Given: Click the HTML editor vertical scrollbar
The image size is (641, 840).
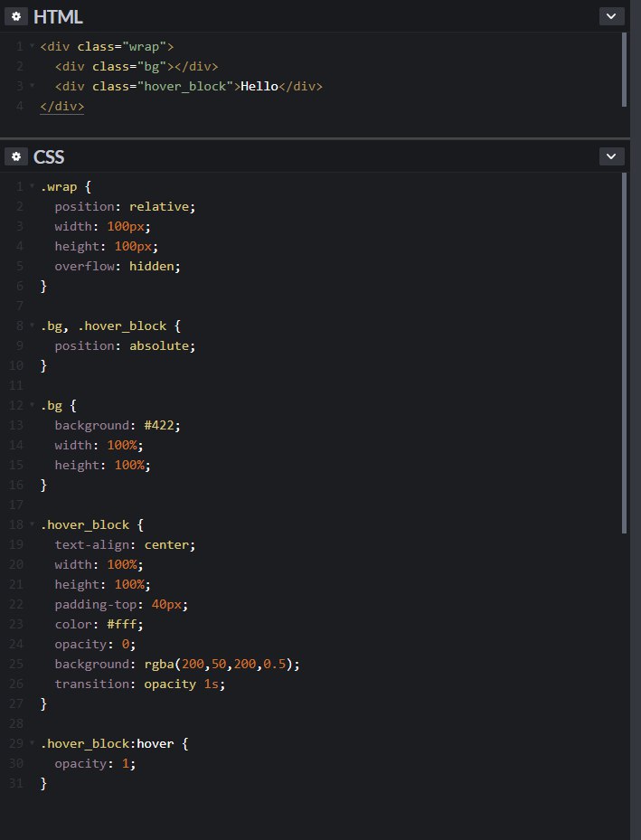Looking at the screenshot, I should click(x=624, y=70).
